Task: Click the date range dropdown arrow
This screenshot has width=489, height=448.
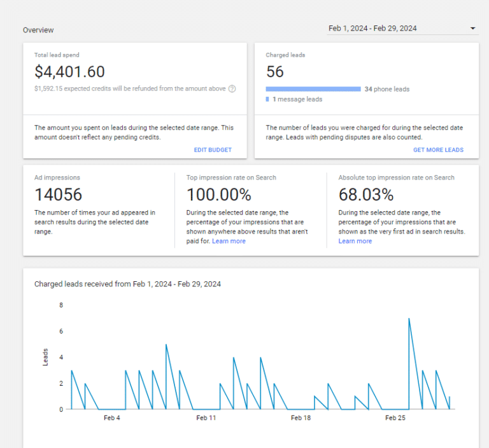Action: coord(472,29)
